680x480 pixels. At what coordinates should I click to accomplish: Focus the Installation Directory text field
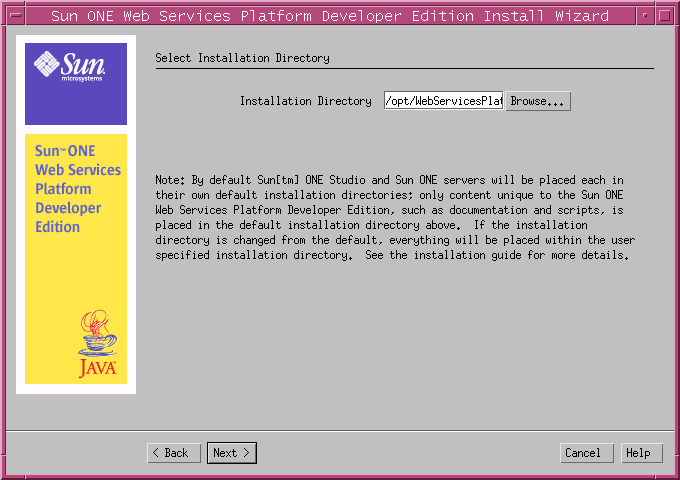click(443, 101)
